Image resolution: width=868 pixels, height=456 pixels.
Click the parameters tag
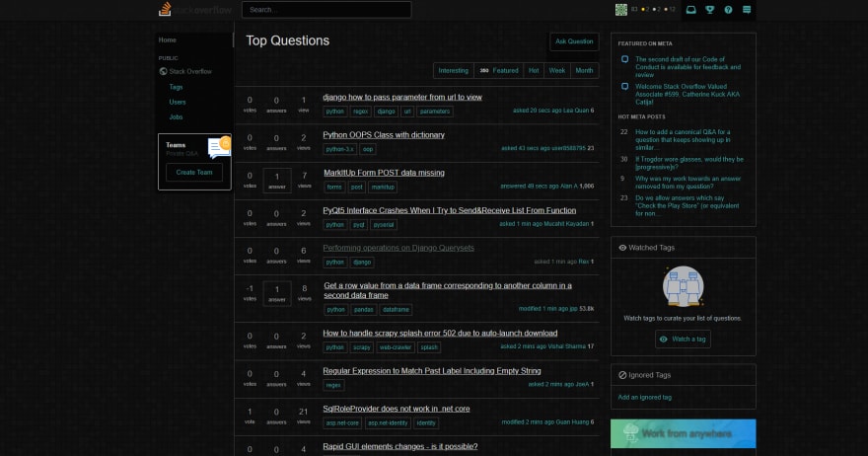(x=435, y=112)
